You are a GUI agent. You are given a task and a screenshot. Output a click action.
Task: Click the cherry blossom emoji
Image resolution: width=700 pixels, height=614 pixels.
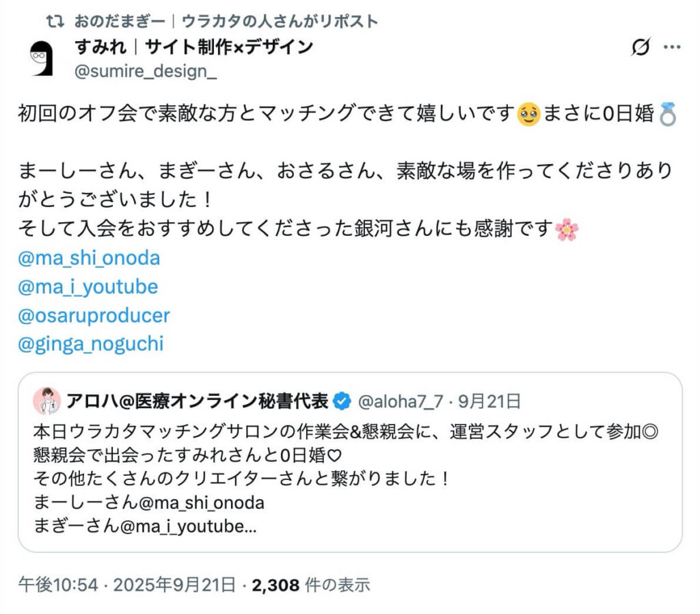click(x=566, y=230)
